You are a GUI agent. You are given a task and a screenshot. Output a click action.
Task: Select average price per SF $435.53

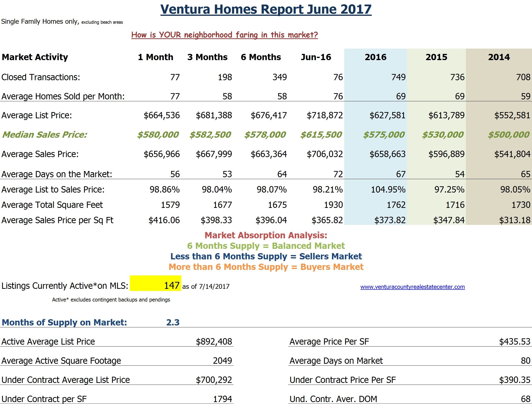pyautogui.click(x=515, y=342)
